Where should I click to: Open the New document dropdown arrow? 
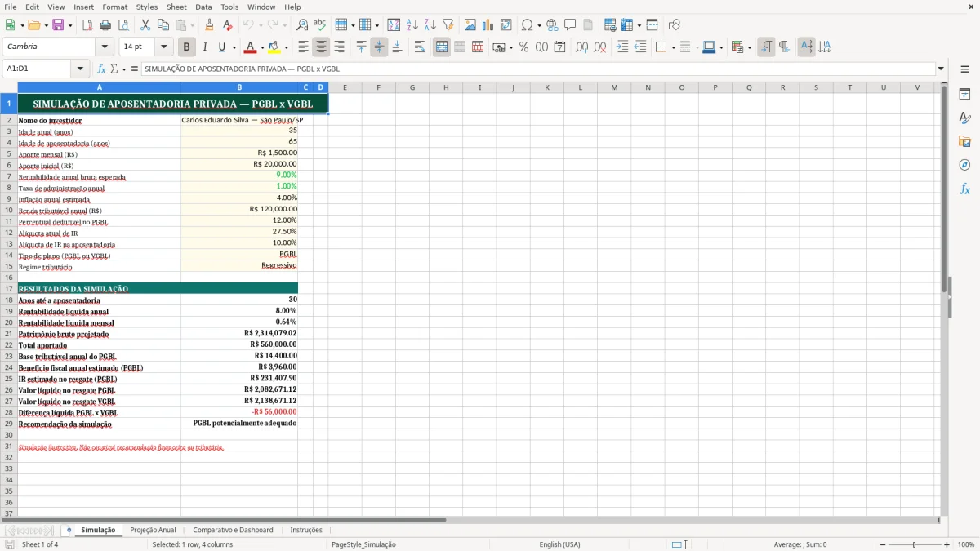[20, 25]
